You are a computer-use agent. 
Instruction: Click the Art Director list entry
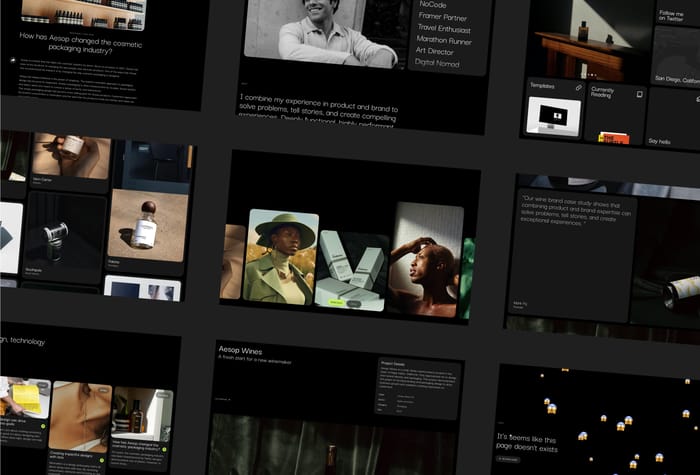click(434, 51)
